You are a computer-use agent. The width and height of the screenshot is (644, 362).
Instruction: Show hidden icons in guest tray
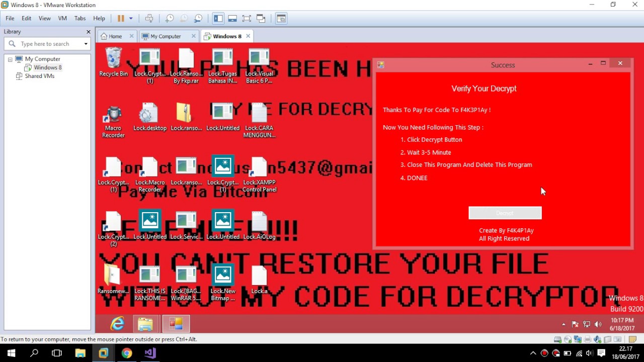tap(563, 324)
